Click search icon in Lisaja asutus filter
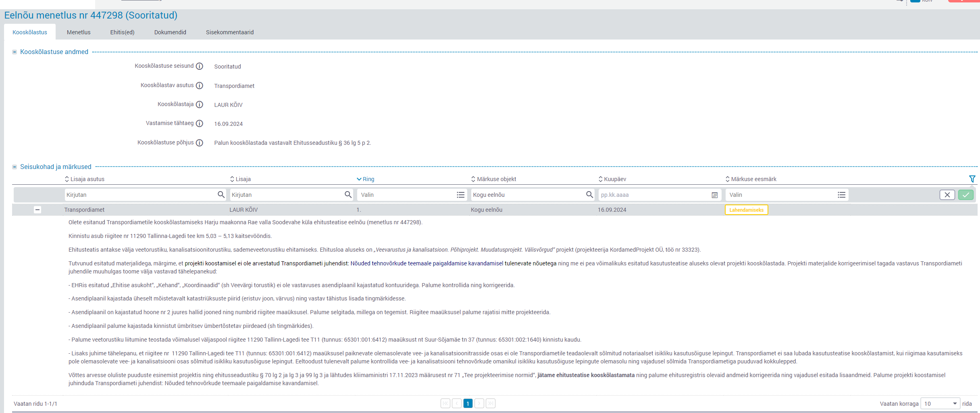Image resolution: width=980 pixels, height=413 pixels. click(x=221, y=194)
